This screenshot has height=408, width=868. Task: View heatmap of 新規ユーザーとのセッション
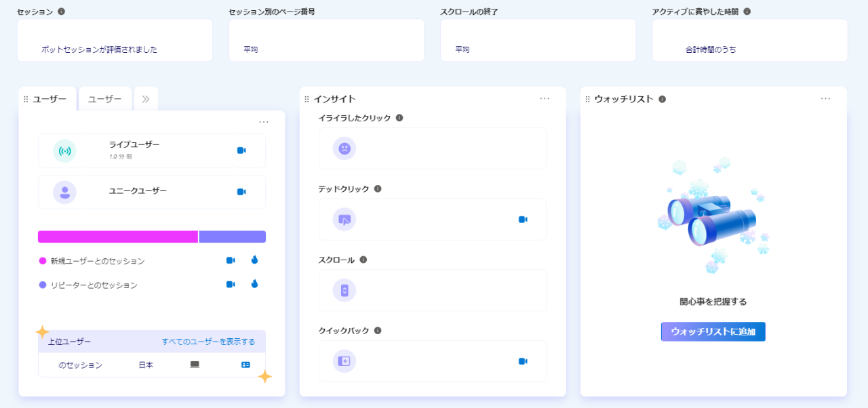[x=254, y=260]
